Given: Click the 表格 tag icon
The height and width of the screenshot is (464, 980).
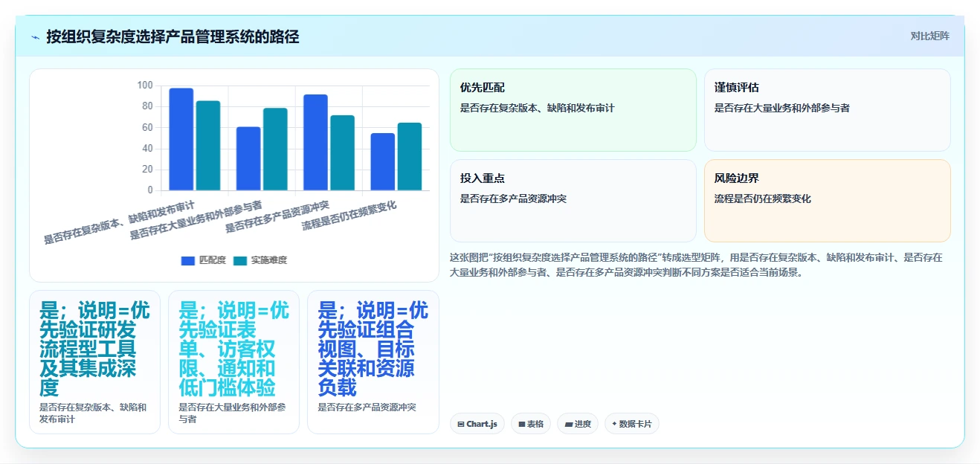Looking at the screenshot, I should (x=522, y=424).
